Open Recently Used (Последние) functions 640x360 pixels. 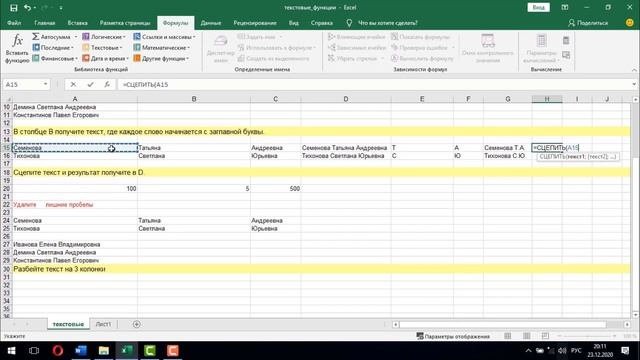[53, 48]
